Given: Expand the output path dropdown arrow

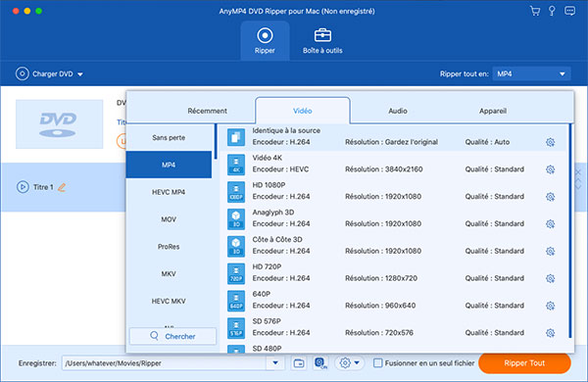Looking at the screenshot, I should coord(275,362).
